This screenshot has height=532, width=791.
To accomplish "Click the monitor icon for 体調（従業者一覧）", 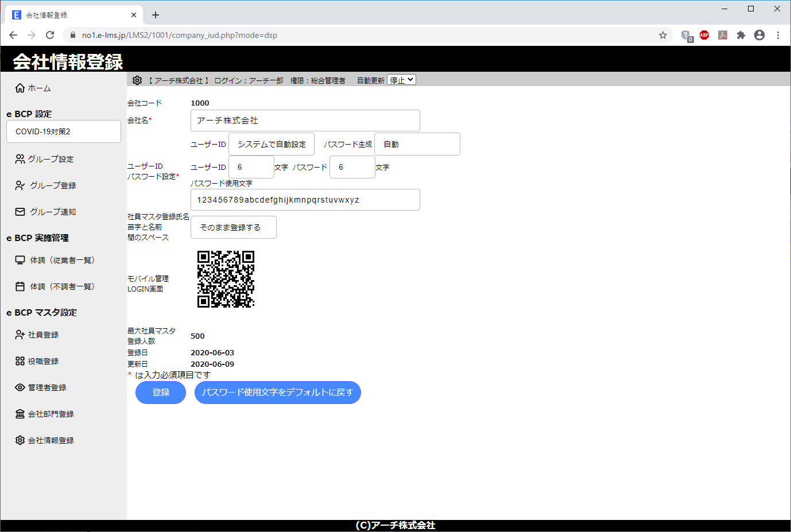I will point(20,260).
